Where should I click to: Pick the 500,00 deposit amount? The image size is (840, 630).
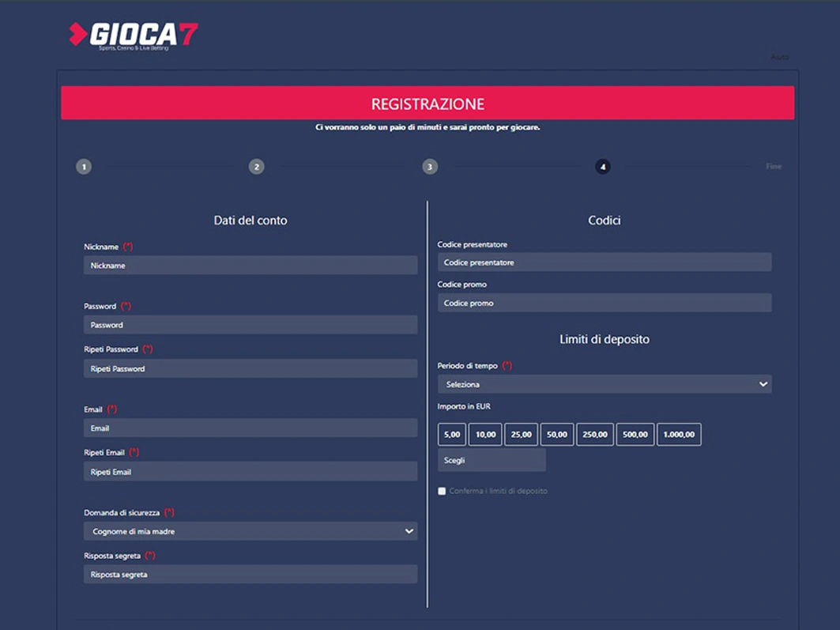(635, 435)
